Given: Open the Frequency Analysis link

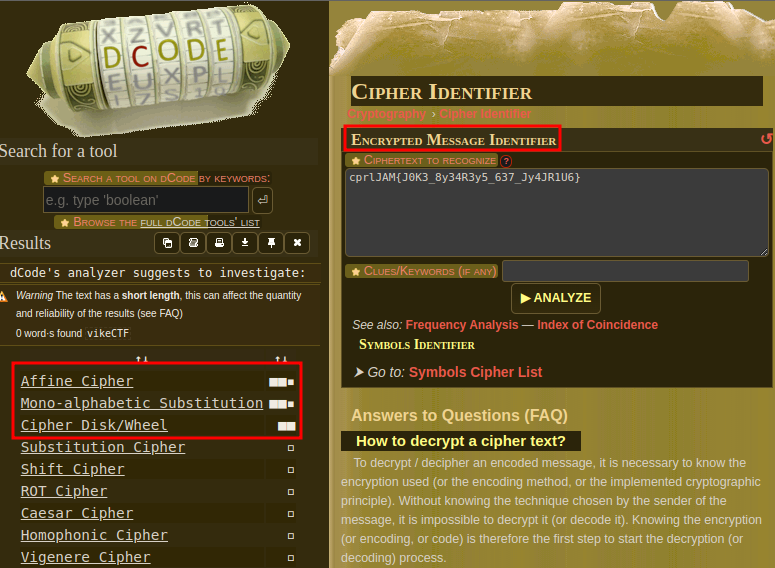Looking at the screenshot, I should 463,325.
